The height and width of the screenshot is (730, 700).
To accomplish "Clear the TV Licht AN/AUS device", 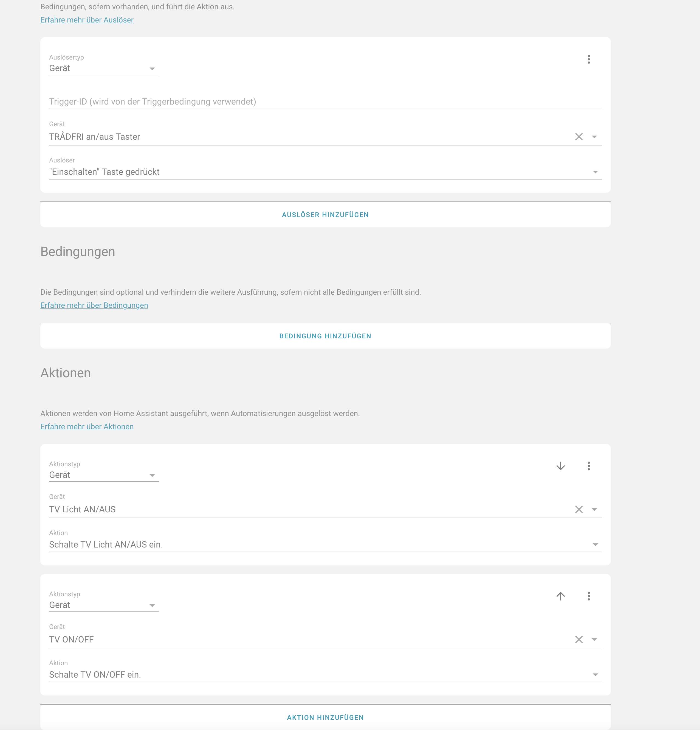I will coord(578,509).
